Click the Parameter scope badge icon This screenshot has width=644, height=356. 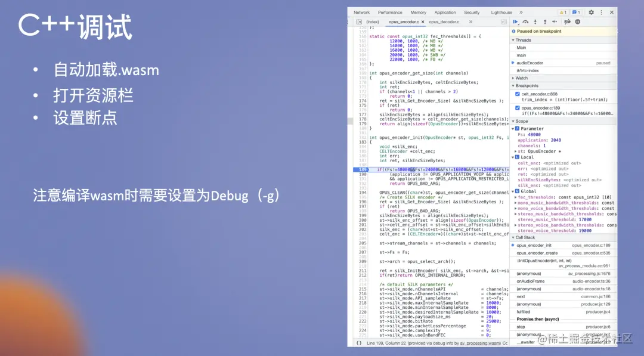tap(518, 129)
